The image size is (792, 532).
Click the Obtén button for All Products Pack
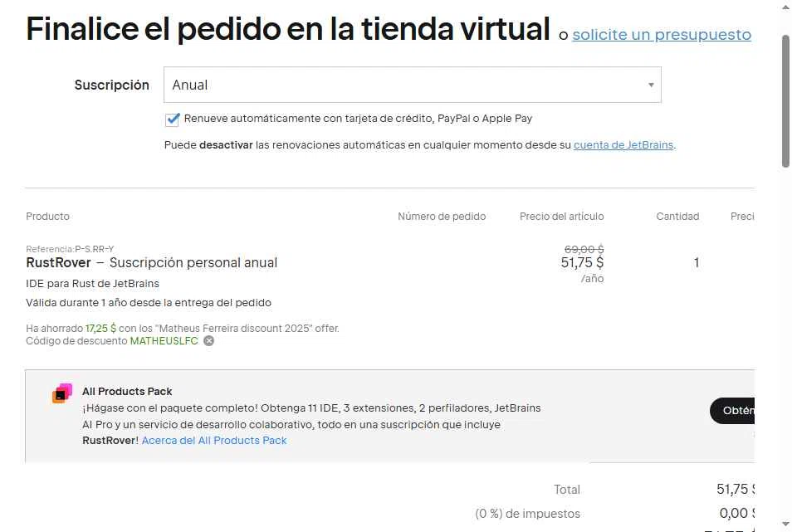coord(732,410)
